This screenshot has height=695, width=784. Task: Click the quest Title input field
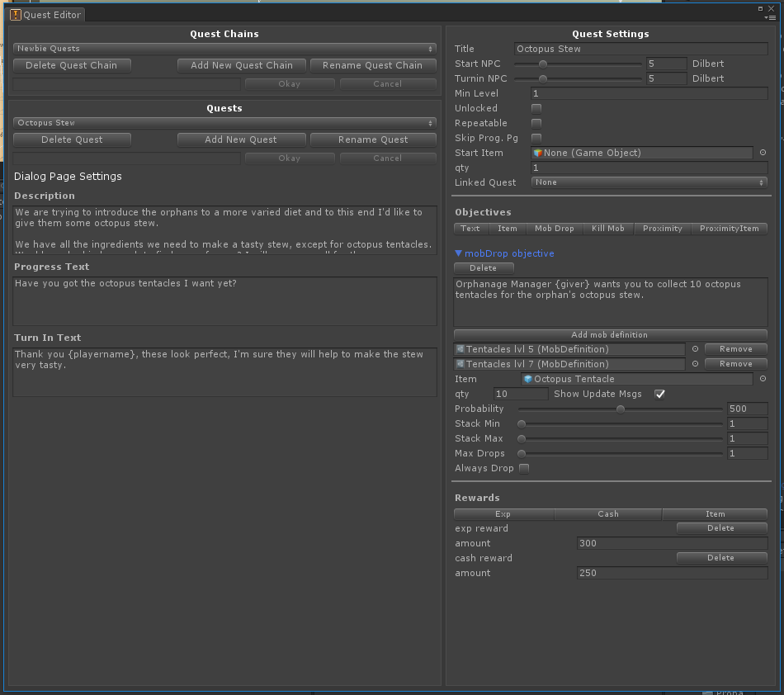[641, 49]
